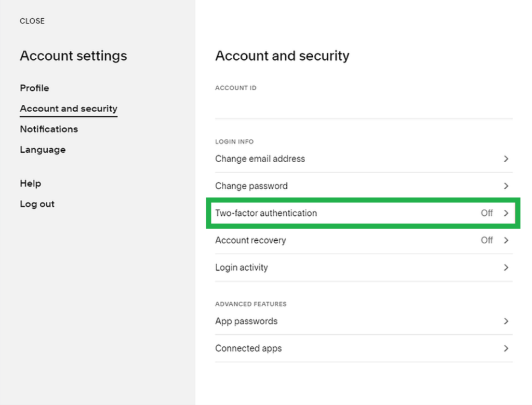
Task: Click the Off status for Account recovery
Action: [x=486, y=240]
